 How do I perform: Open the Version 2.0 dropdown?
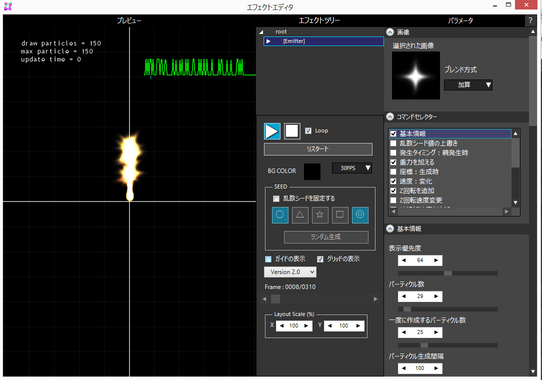tap(290, 272)
